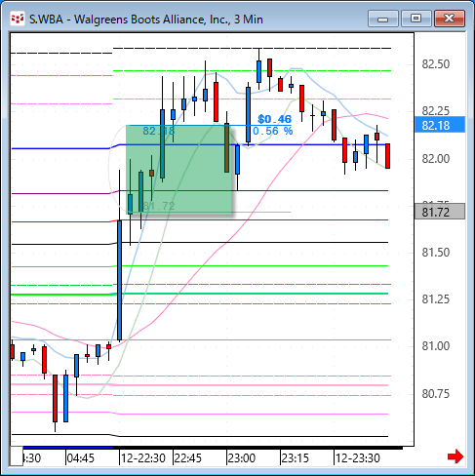This screenshot has height=476, width=475.
Task: Click the window title S.WBA Walgreens text
Action: 146,20
